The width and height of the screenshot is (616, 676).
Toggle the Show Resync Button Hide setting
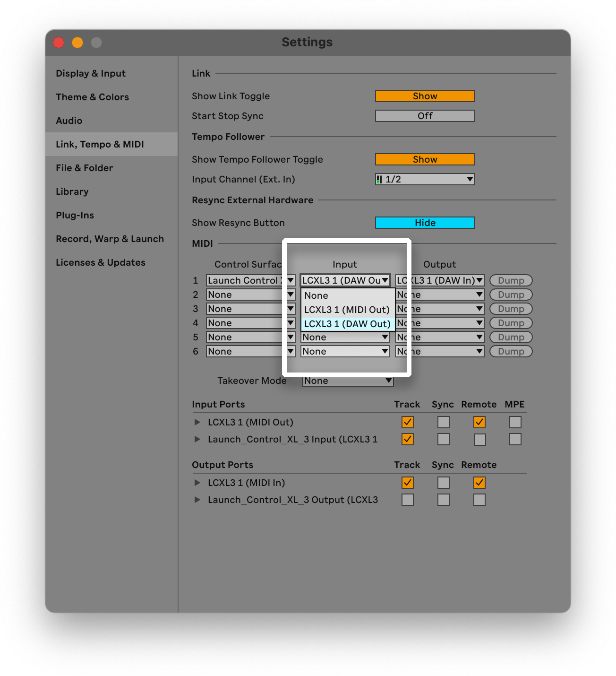coord(425,223)
